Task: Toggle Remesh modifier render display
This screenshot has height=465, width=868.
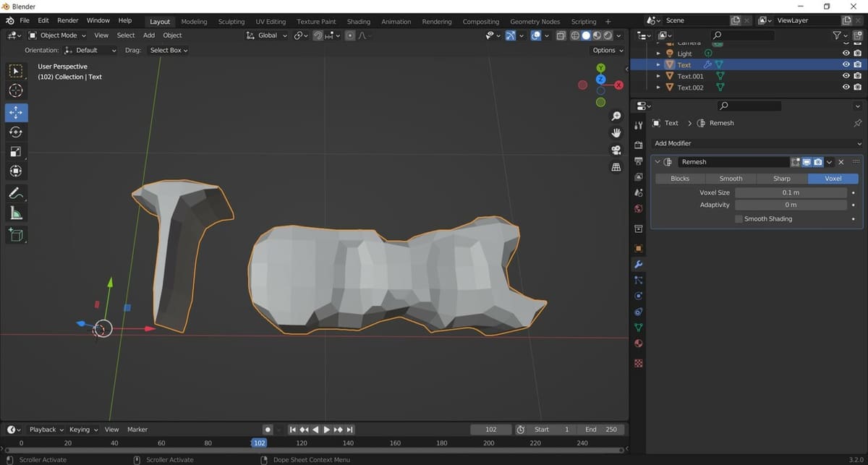Action: (x=818, y=162)
